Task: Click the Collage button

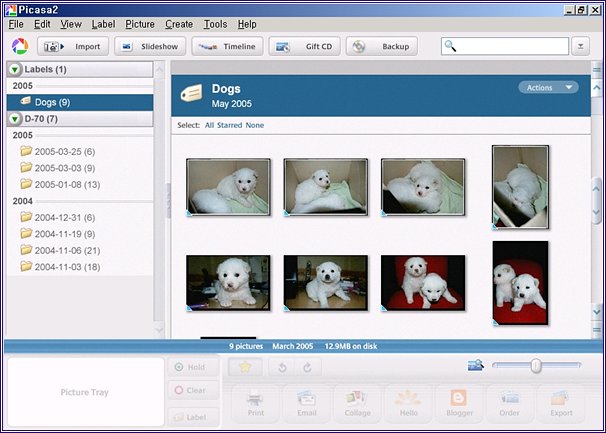Action: click(355, 403)
